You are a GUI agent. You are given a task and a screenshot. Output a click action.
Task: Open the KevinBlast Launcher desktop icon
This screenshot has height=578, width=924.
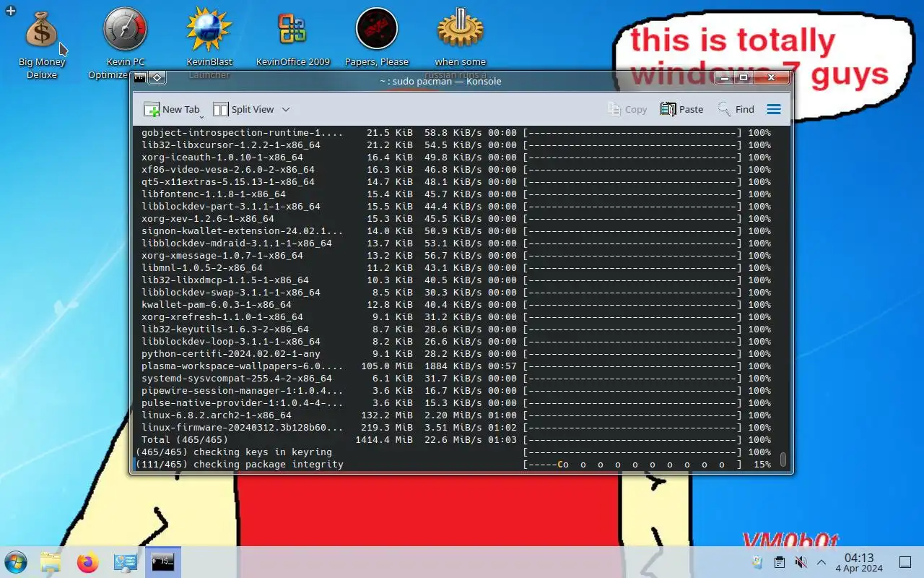click(x=209, y=45)
